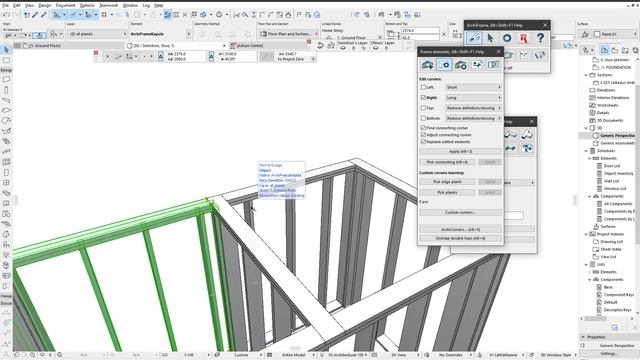Click the highlighted second icon in the Frame elements palette
Image resolution: width=640 pixels, height=360 pixels.
444,65
